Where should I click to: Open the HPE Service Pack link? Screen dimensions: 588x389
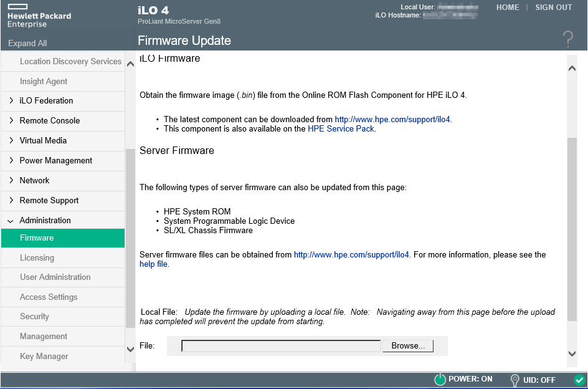[341, 129]
